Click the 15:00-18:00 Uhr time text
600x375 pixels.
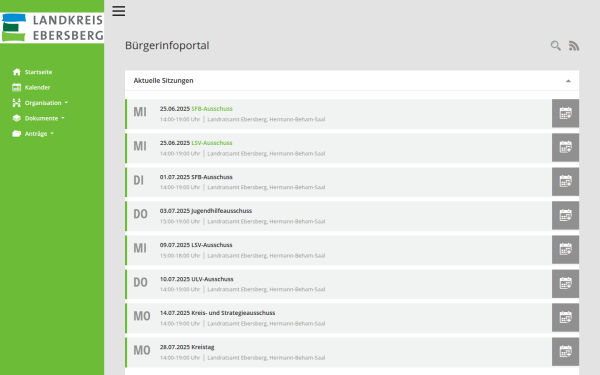pyautogui.click(x=180, y=256)
